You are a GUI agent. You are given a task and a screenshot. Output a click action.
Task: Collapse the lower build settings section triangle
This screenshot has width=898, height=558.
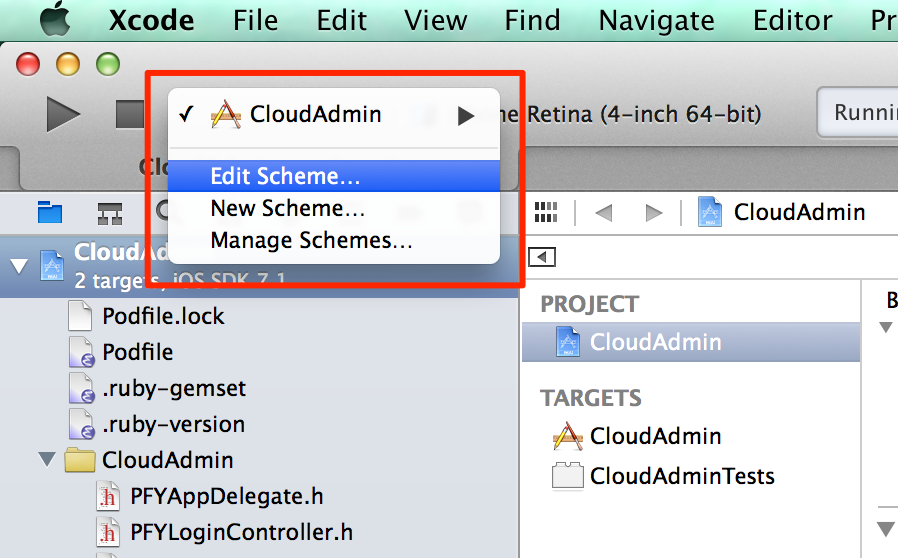[x=887, y=529]
